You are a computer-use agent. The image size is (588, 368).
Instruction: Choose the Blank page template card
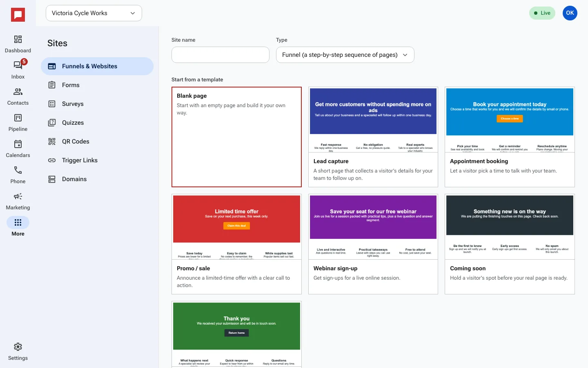236,137
